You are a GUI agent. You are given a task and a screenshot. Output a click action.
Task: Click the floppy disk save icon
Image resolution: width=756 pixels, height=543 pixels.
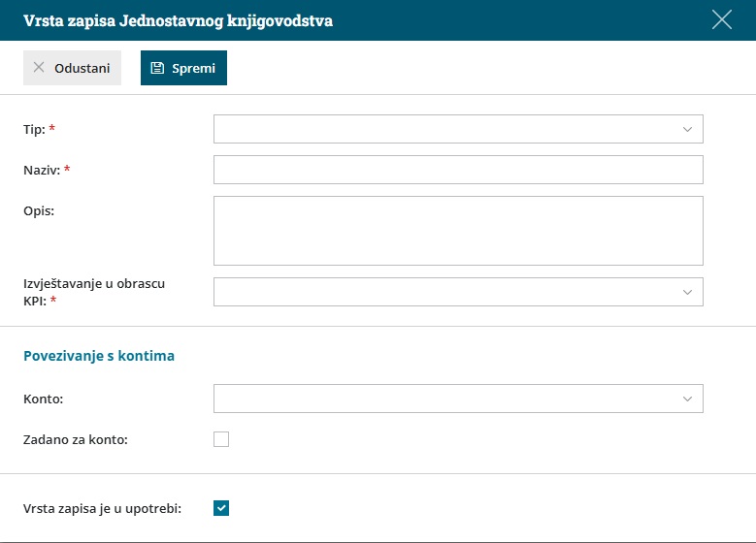157,68
